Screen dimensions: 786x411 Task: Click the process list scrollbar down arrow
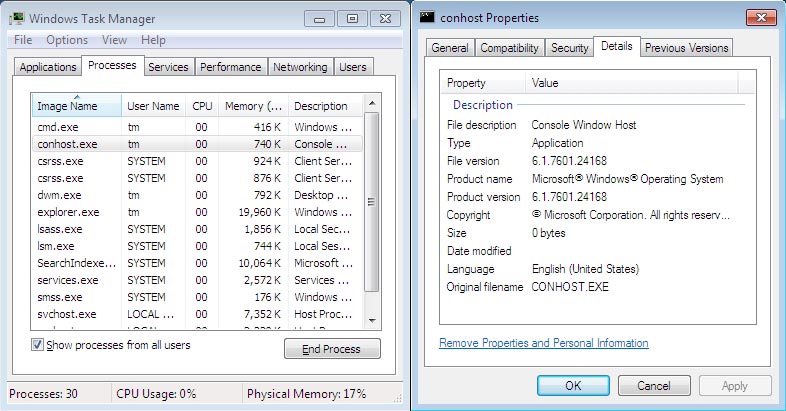tap(372, 321)
